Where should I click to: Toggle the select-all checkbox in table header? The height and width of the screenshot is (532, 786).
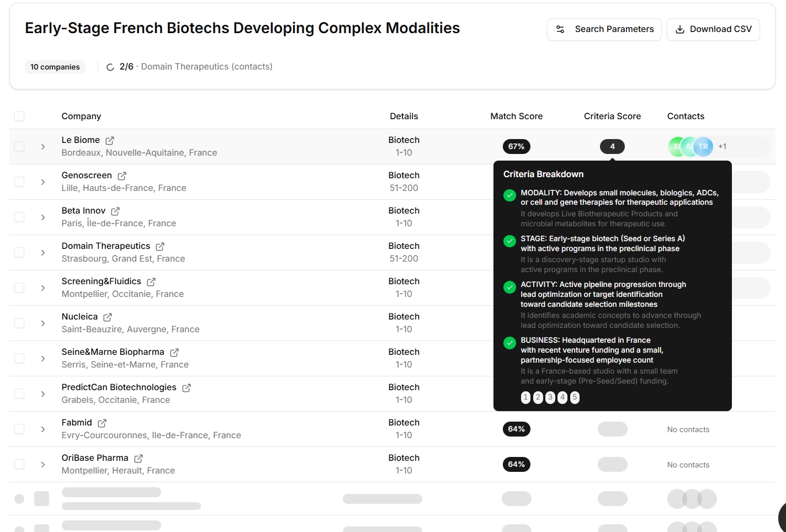[x=19, y=116]
